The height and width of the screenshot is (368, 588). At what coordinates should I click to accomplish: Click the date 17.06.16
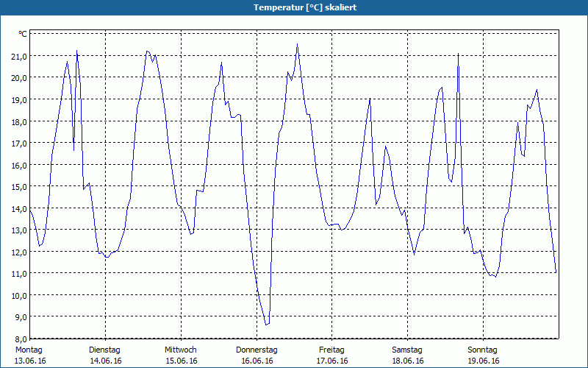(x=333, y=361)
